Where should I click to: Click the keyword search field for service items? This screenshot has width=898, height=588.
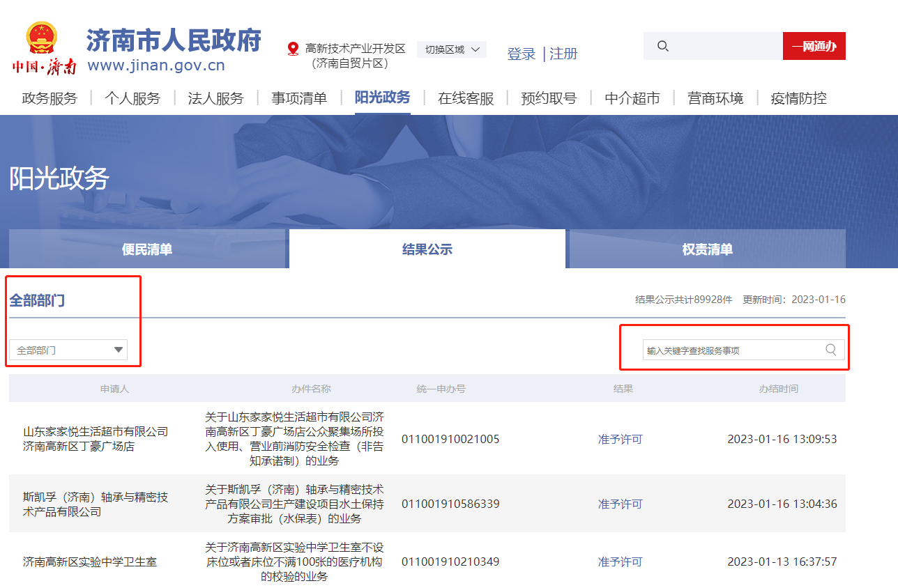(x=732, y=350)
